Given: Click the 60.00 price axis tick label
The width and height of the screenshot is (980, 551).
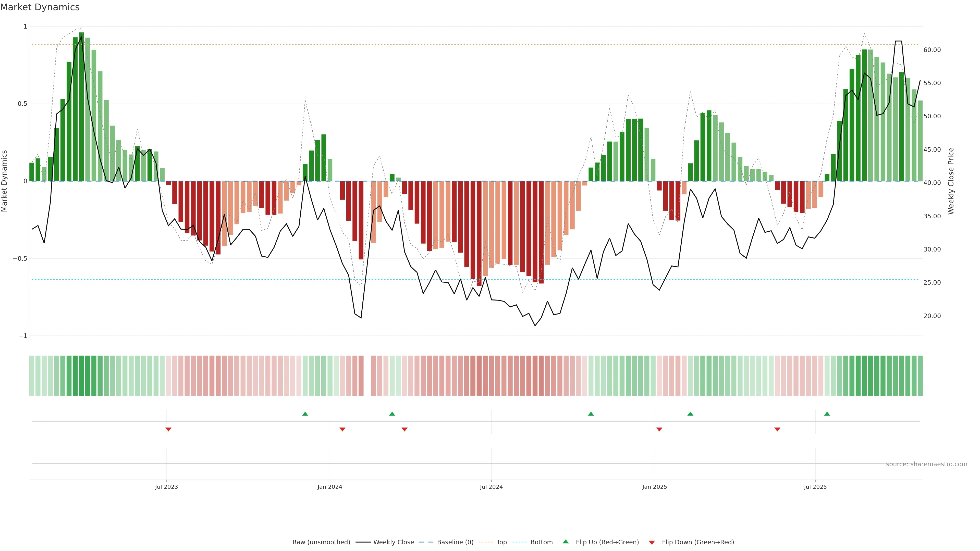Looking at the screenshot, I should pos(932,50).
